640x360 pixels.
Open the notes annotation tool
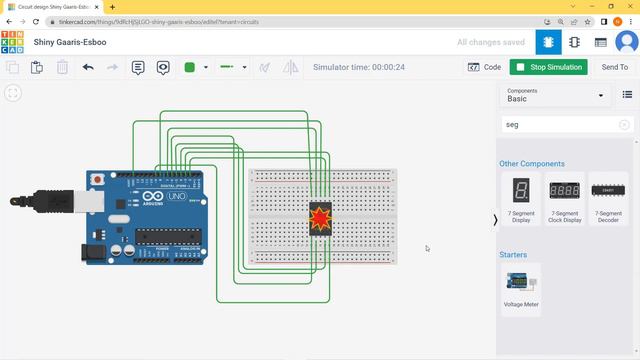138,67
